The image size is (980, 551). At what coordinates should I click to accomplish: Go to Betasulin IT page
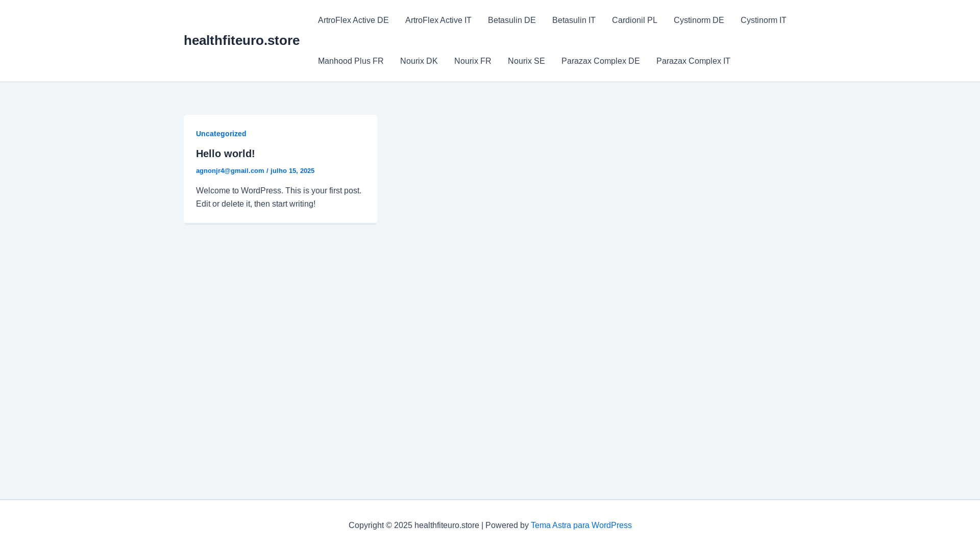[574, 20]
